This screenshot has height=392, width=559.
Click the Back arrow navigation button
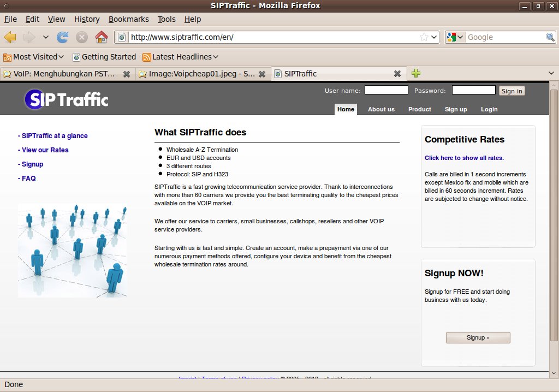pyautogui.click(x=10, y=37)
